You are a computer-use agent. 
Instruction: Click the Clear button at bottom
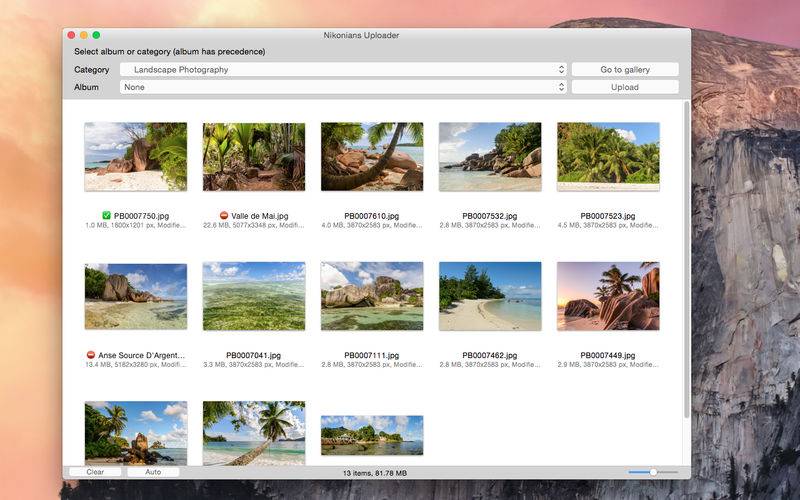95,472
